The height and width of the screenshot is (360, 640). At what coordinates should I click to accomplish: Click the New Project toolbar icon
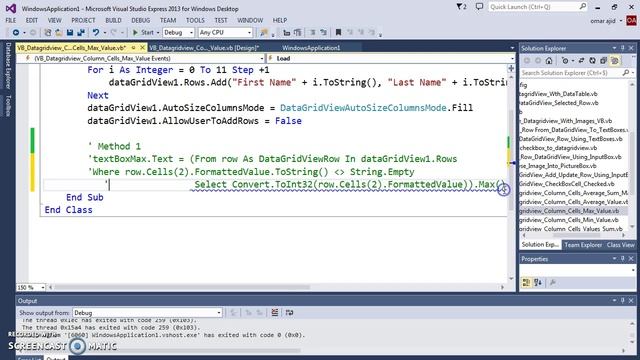tap(47, 32)
